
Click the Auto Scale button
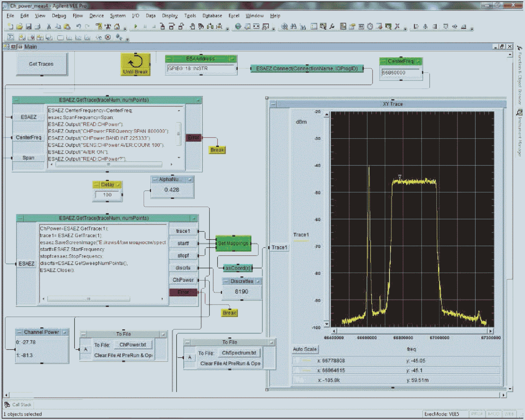pos(305,349)
